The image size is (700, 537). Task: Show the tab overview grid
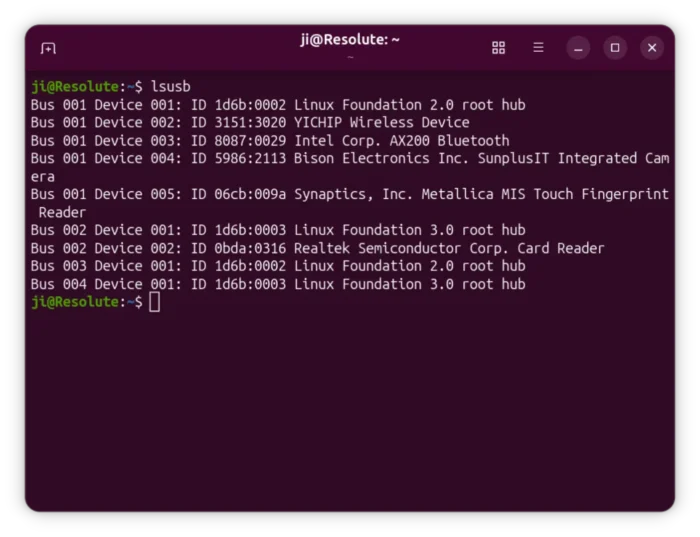tap(499, 48)
